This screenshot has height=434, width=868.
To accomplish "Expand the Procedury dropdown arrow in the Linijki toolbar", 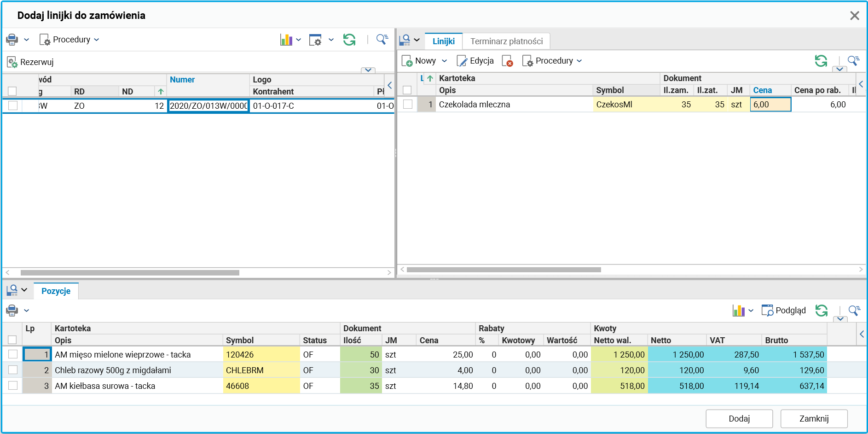I will (x=579, y=61).
